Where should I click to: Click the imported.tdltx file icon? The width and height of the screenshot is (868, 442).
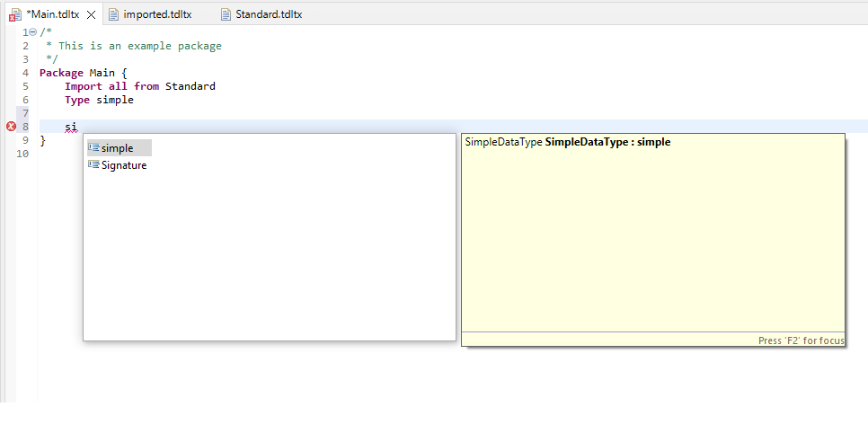pos(113,14)
